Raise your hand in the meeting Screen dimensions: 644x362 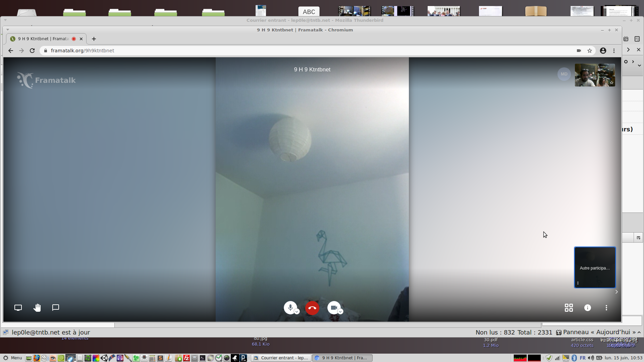37,308
